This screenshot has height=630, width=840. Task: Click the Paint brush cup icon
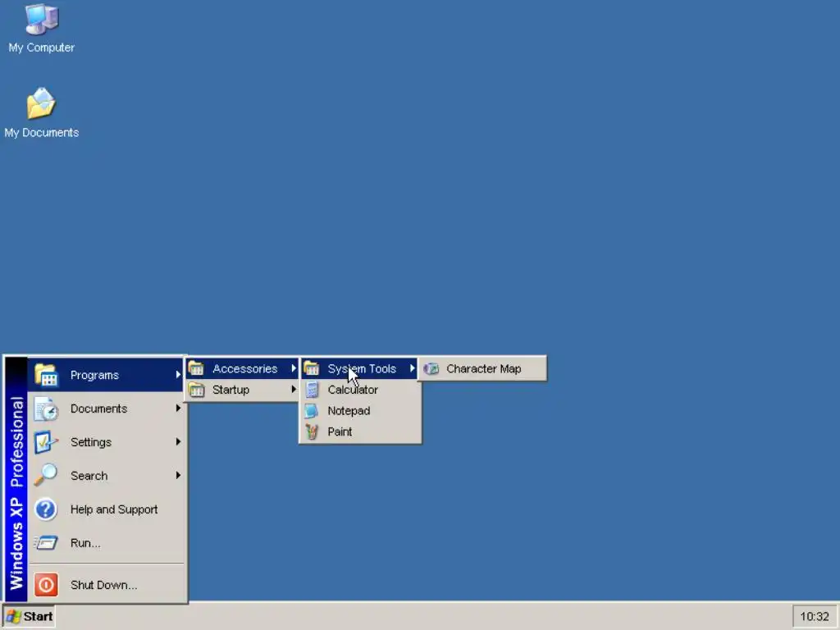pos(312,431)
